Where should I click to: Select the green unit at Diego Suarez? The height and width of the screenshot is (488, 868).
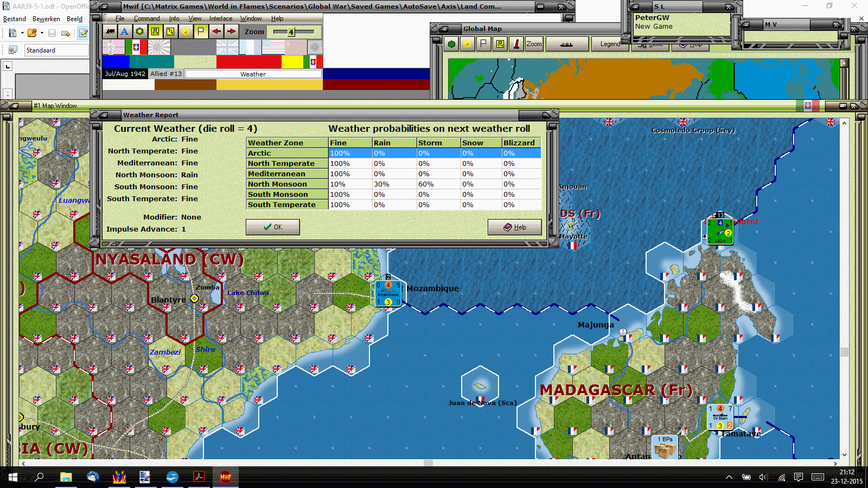tap(720, 232)
